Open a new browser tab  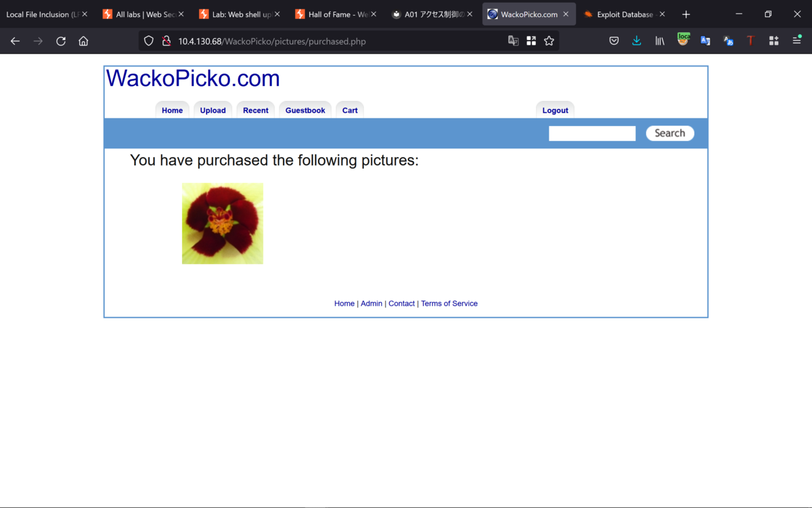point(685,14)
